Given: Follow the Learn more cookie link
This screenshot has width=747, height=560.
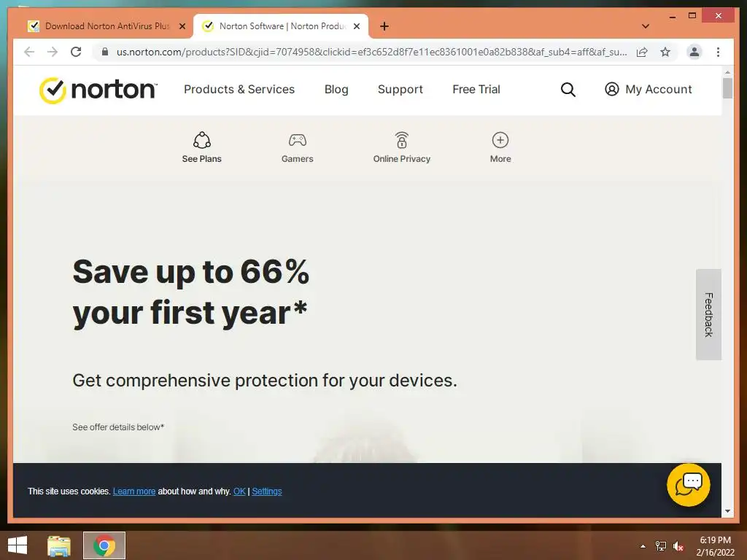Looking at the screenshot, I should [134, 491].
